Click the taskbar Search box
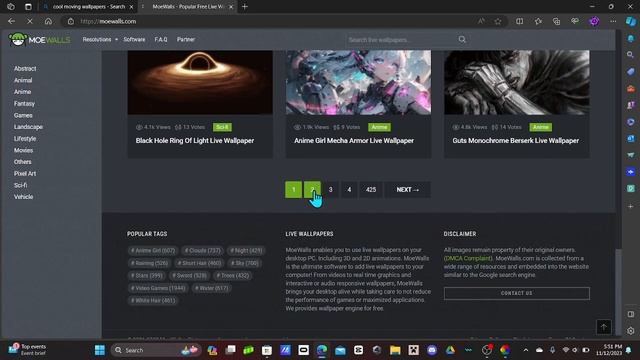Viewport: 640px width, 360px height. point(155,350)
